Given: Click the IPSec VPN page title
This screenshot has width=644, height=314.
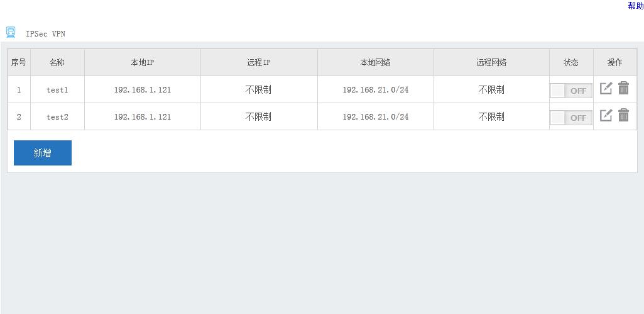Looking at the screenshot, I should click(45, 34).
